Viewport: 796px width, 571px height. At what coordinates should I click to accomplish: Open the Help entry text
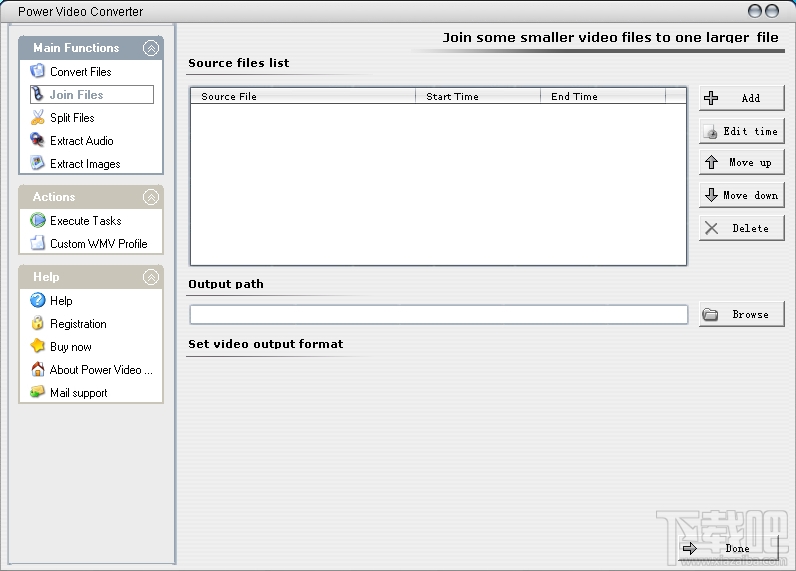click(x=61, y=301)
